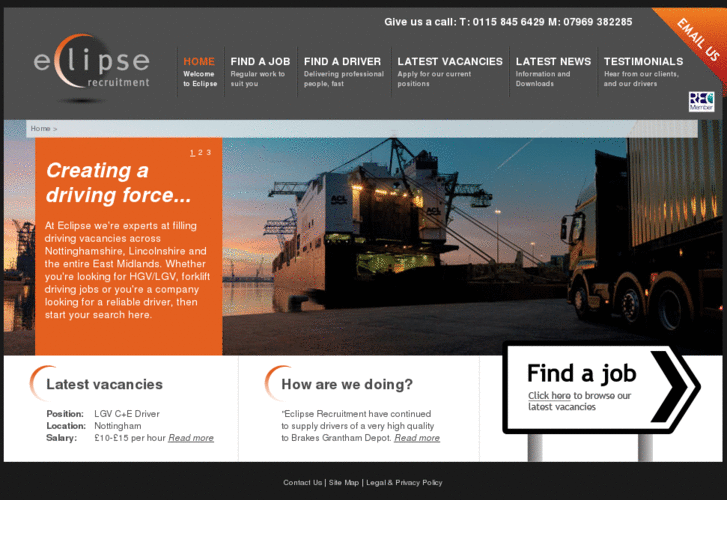
Task: Click the Home breadcrumb link
Action: point(40,128)
